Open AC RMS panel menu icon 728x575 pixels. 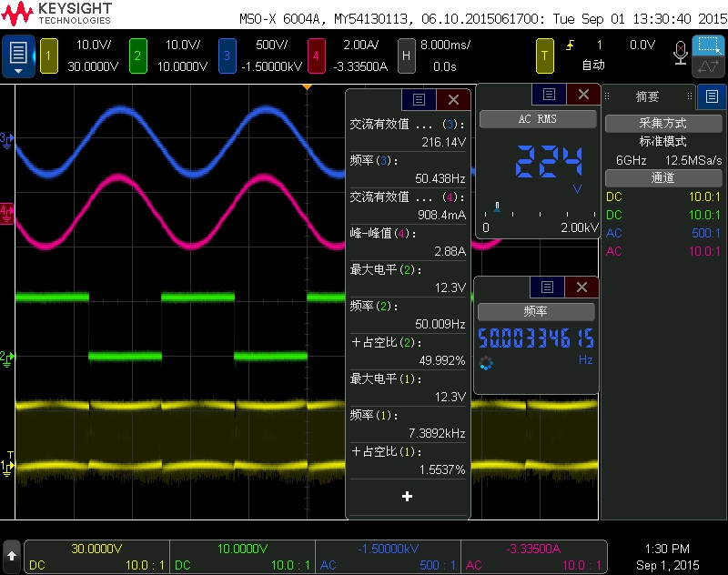549,95
